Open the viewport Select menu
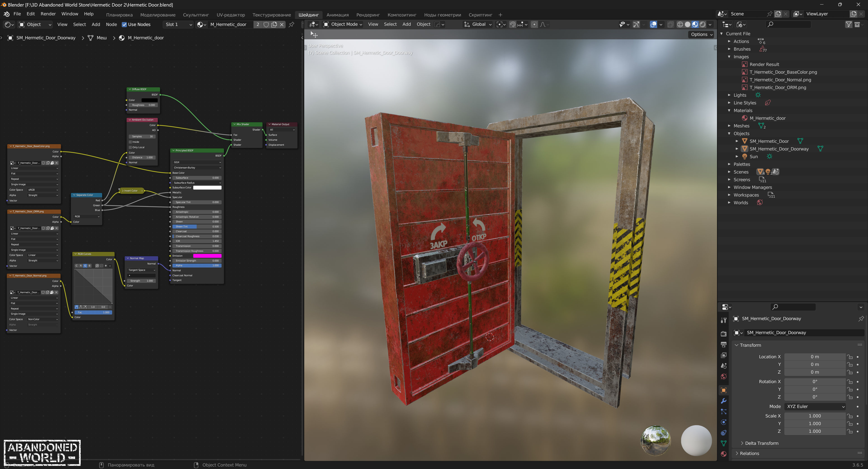The width and height of the screenshot is (868, 469). 390,24
